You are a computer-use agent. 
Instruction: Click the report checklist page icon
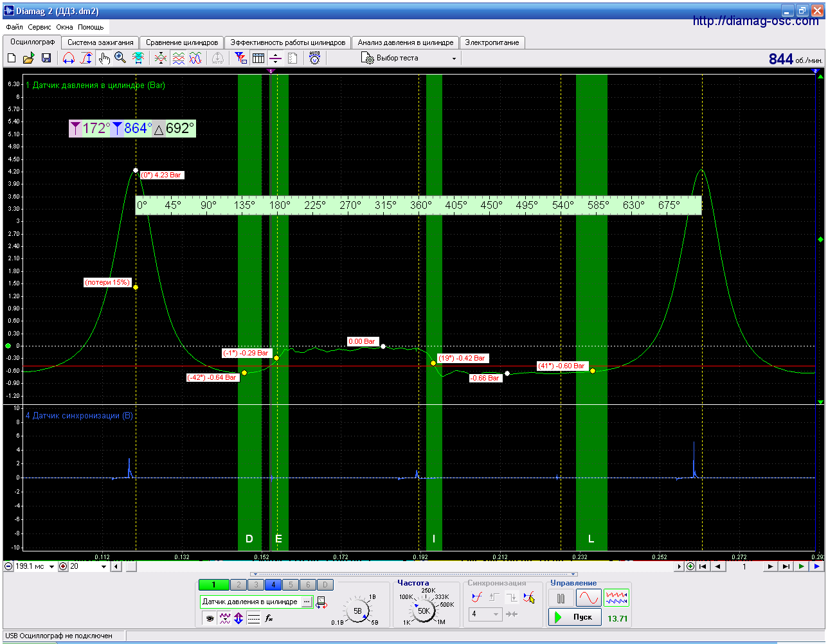click(x=292, y=58)
